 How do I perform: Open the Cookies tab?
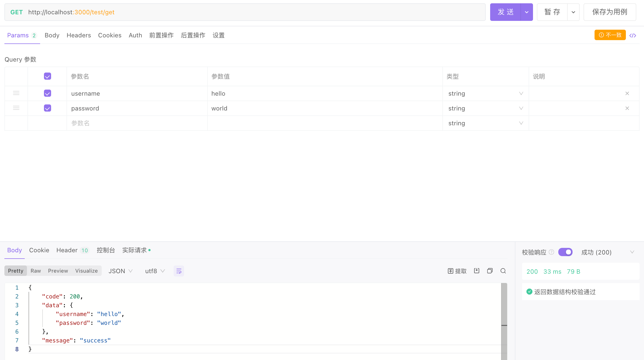[x=110, y=35]
